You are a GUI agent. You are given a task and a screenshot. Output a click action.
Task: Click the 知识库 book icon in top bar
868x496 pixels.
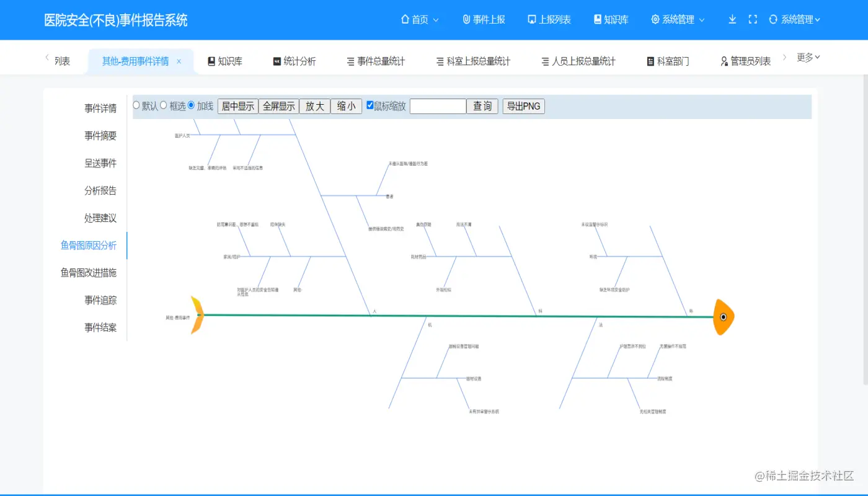click(596, 19)
